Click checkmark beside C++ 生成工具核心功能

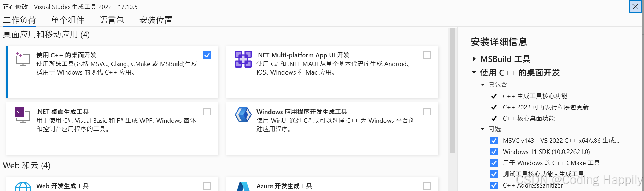point(494,96)
